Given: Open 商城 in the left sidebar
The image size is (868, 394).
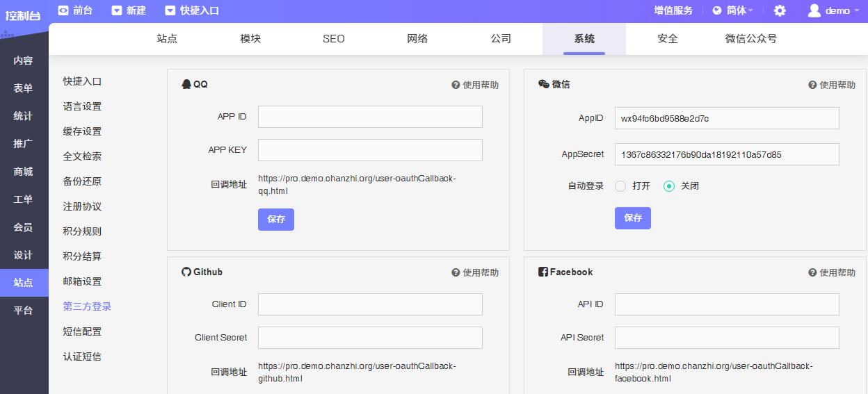Looking at the screenshot, I should tap(24, 172).
